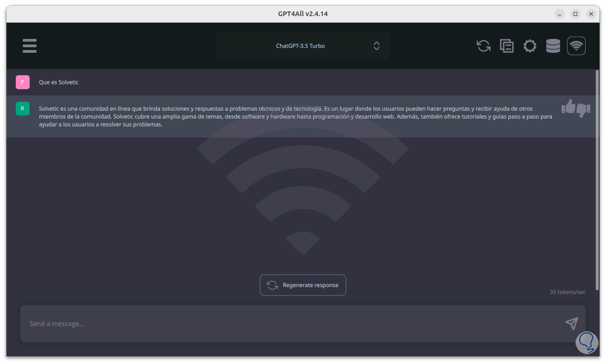Click the 'Que es Solvetic' prompt text
The image size is (606, 364).
59,82
